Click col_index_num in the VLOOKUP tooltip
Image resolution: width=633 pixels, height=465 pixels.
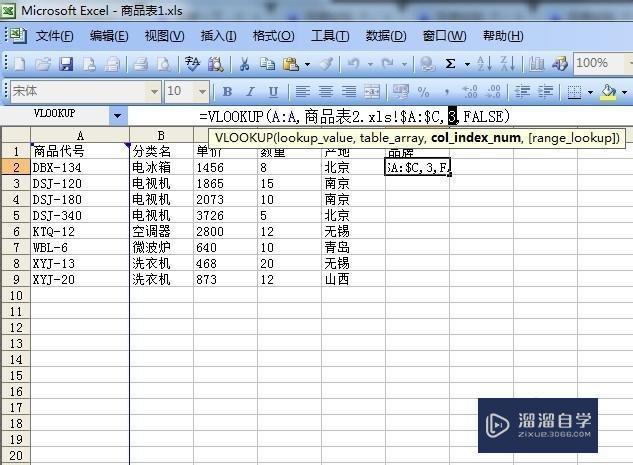click(476, 138)
